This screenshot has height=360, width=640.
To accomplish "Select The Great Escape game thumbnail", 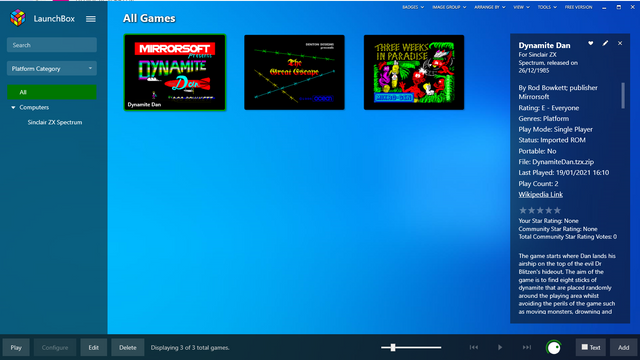I will point(294,72).
